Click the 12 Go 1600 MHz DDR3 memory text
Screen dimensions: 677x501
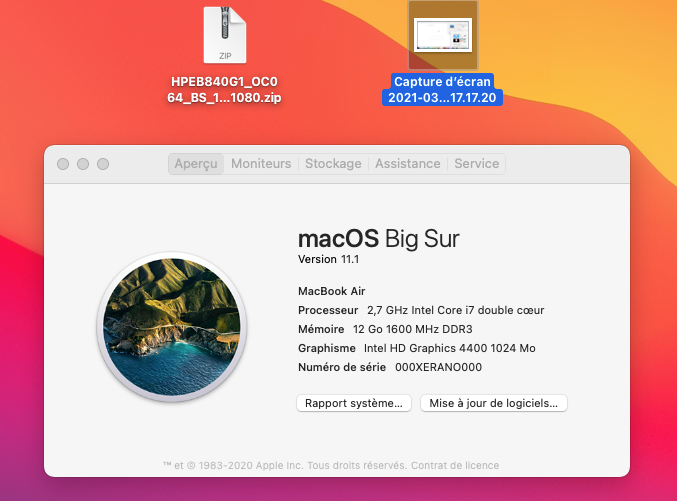tap(412, 329)
